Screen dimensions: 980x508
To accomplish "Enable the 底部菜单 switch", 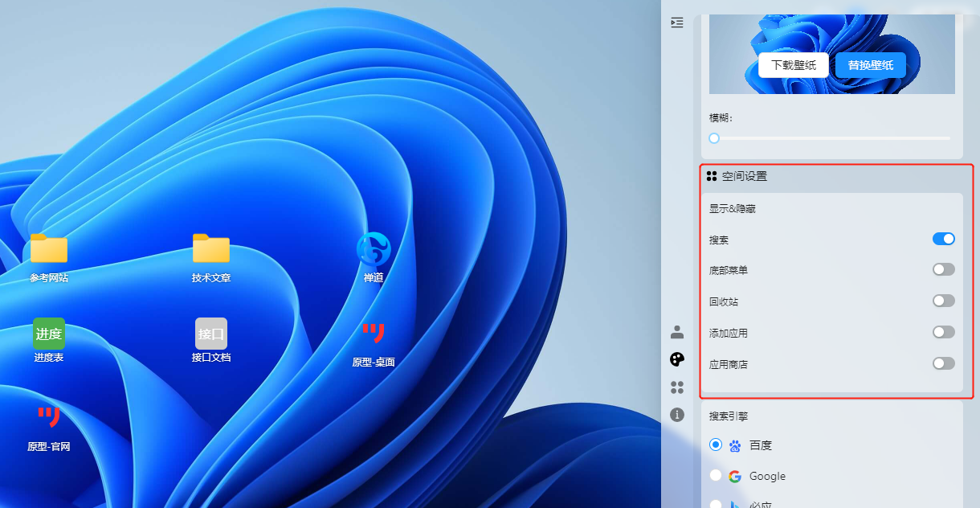I will pyautogui.click(x=944, y=269).
